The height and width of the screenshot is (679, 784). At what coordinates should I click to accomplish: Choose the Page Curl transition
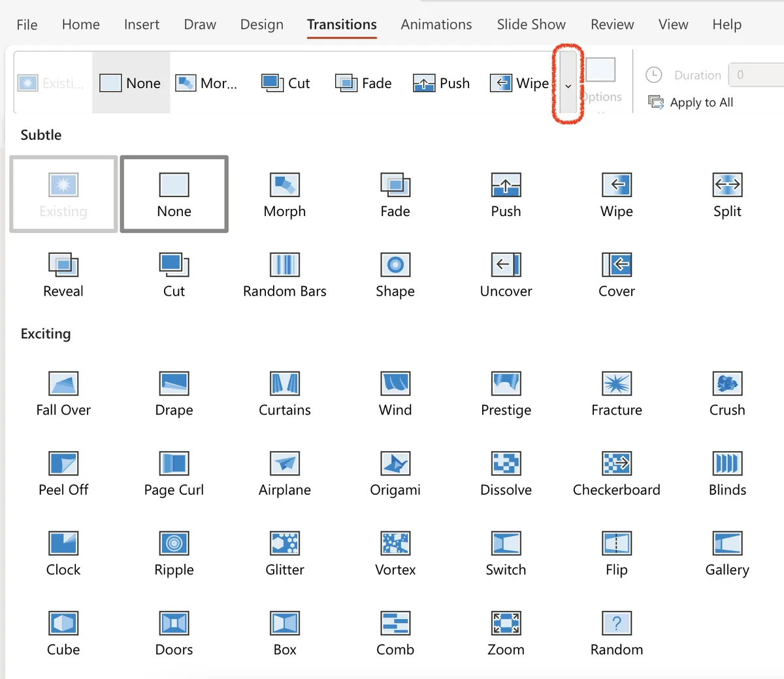tap(174, 474)
